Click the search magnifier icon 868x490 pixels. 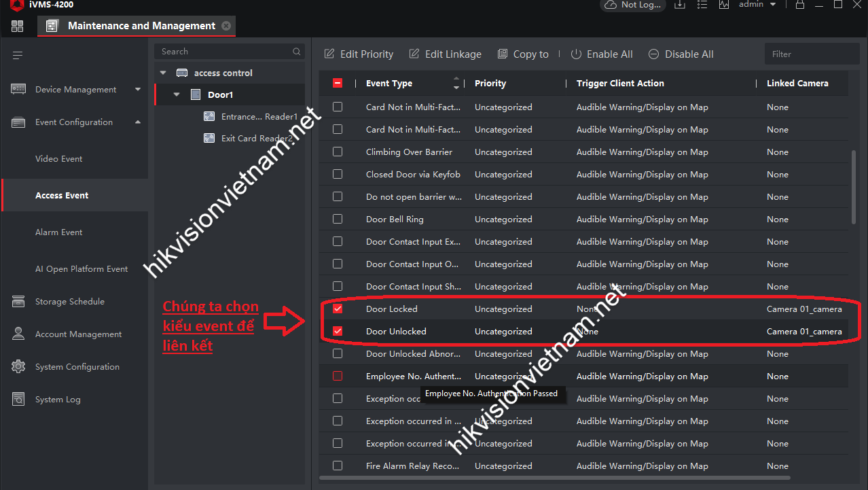coord(296,52)
